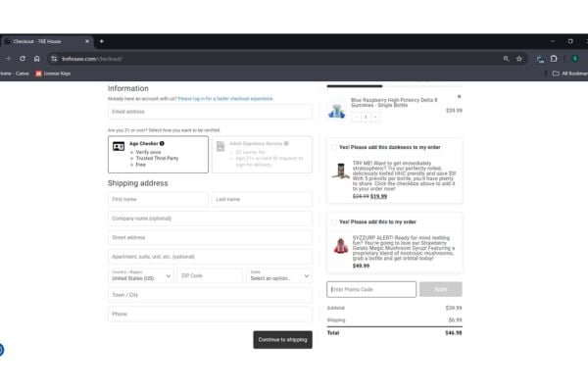
Task: Click the accessibility widget icon at left edge
Action: 2,350
